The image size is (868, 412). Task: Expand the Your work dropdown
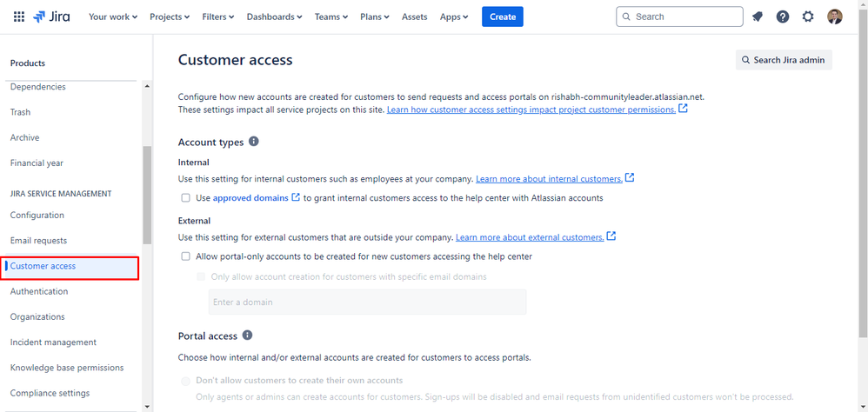113,17
